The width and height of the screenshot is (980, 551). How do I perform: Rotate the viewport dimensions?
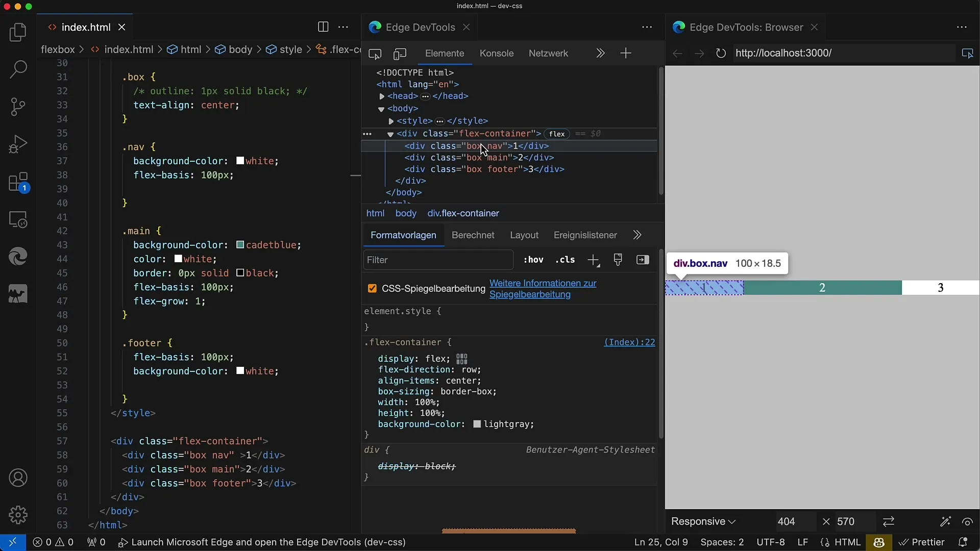889,521
